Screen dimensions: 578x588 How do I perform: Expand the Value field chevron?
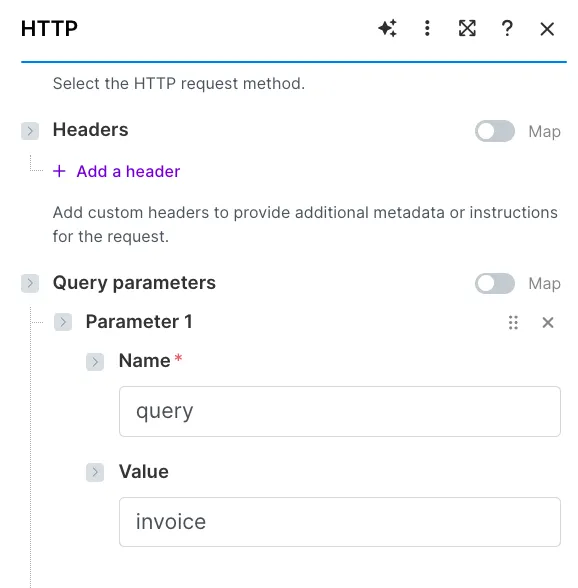(95, 472)
